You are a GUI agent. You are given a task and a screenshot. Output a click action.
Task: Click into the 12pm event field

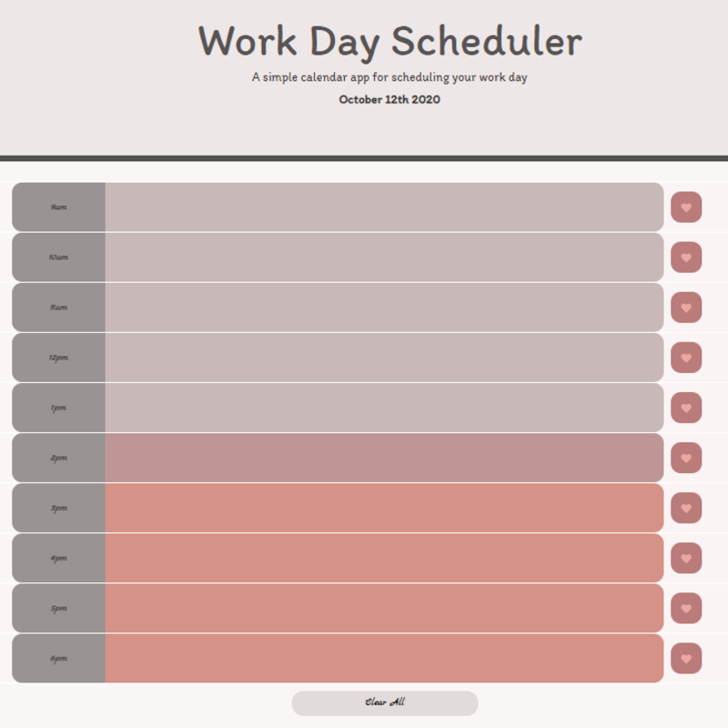(x=382, y=357)
